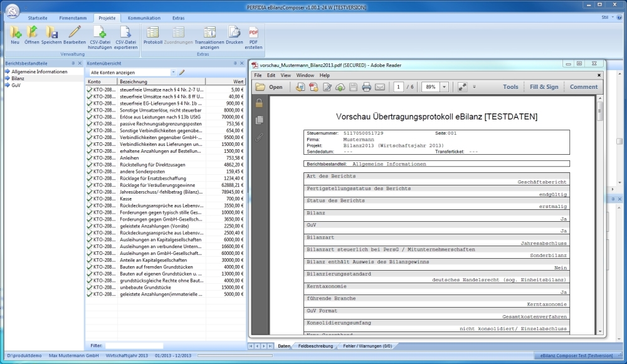The image size is (627, 364).
Task: Click the pencil icon beside the Alle Konten anzeigen combo box
Action: tap(182, 72)
